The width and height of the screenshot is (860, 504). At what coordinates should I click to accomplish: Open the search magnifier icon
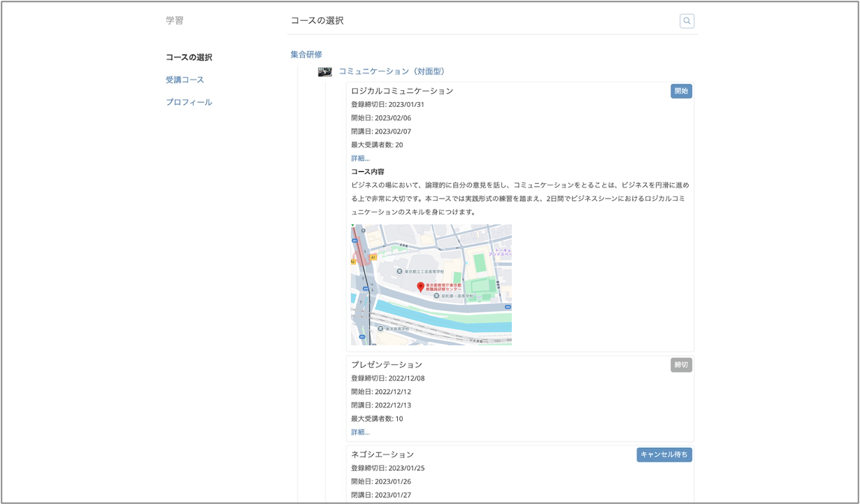tap(687, 21)
